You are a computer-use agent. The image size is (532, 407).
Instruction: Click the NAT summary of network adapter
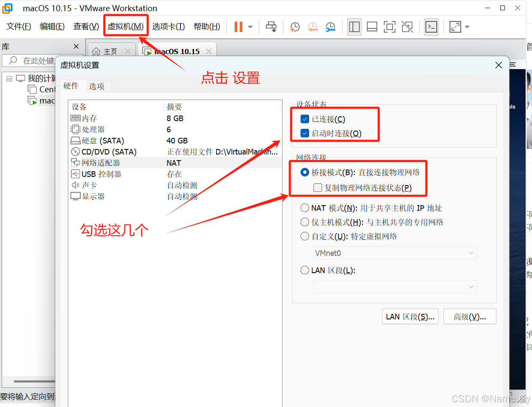[x=174, y=163]
